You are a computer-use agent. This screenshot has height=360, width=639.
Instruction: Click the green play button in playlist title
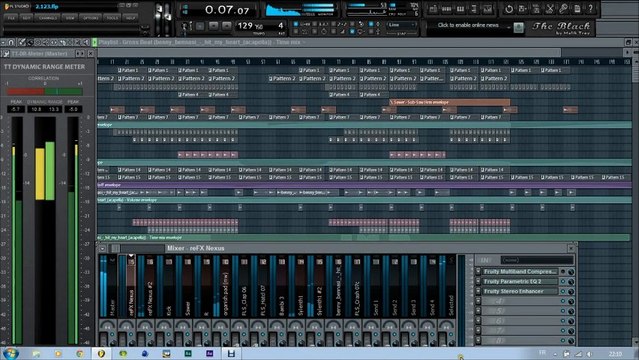[95, 42]
